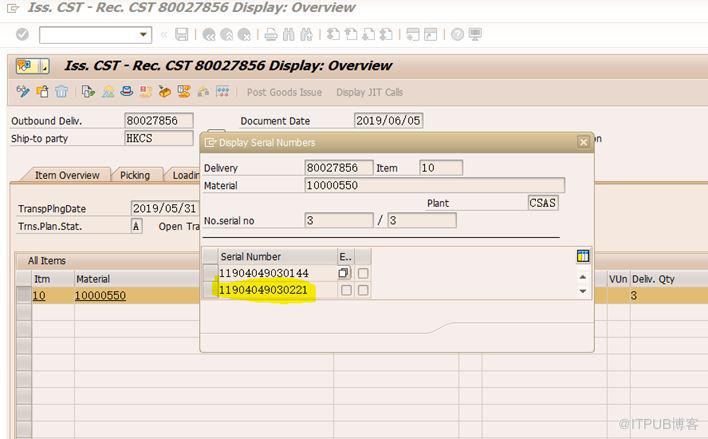Tick the E.. column checkbox for serial 11904049030221
The image size is (708, 439).
(x=345, y=290)
